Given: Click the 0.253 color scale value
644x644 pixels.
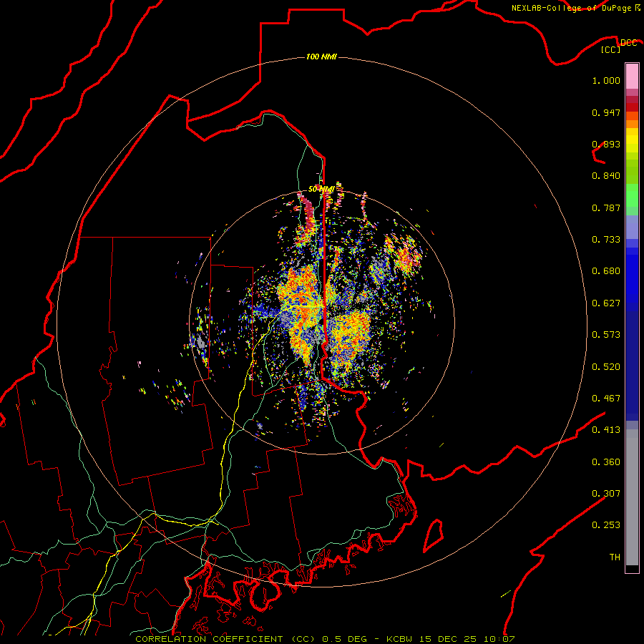Looking at the screenshot, I should 606,525.
